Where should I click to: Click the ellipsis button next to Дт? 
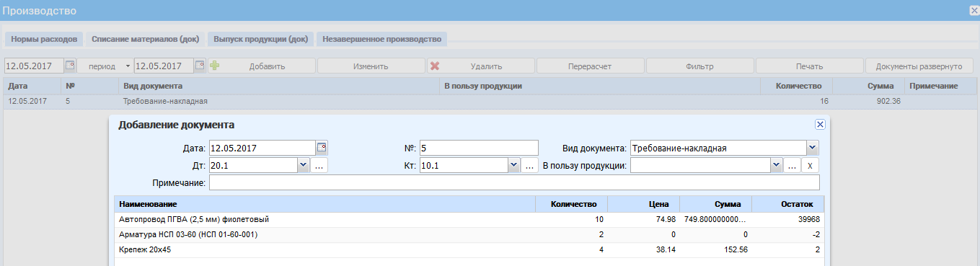pyautogui.click(x=320, y=166)
